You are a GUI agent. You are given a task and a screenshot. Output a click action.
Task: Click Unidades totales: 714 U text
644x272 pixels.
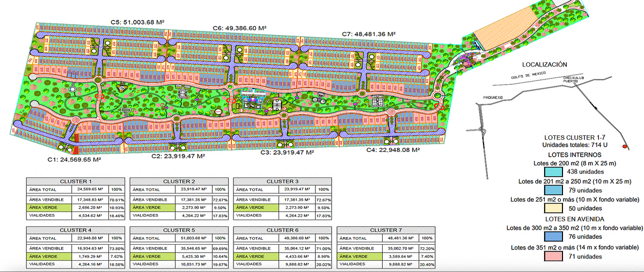point(574,145)
